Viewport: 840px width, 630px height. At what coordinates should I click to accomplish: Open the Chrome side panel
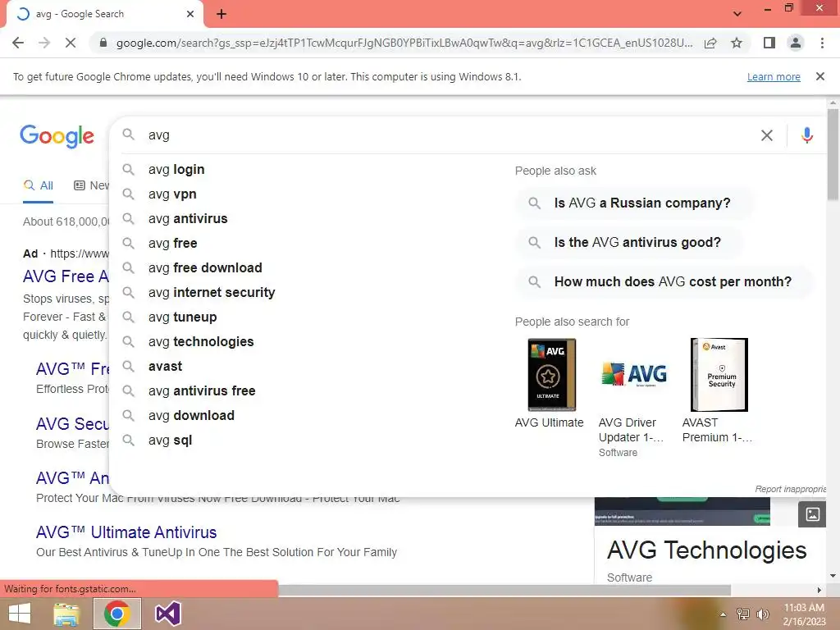point(769,43)
